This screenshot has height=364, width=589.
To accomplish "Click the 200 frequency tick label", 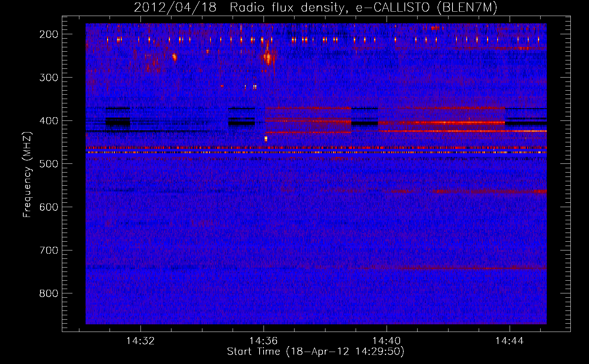I will (48, 34).
